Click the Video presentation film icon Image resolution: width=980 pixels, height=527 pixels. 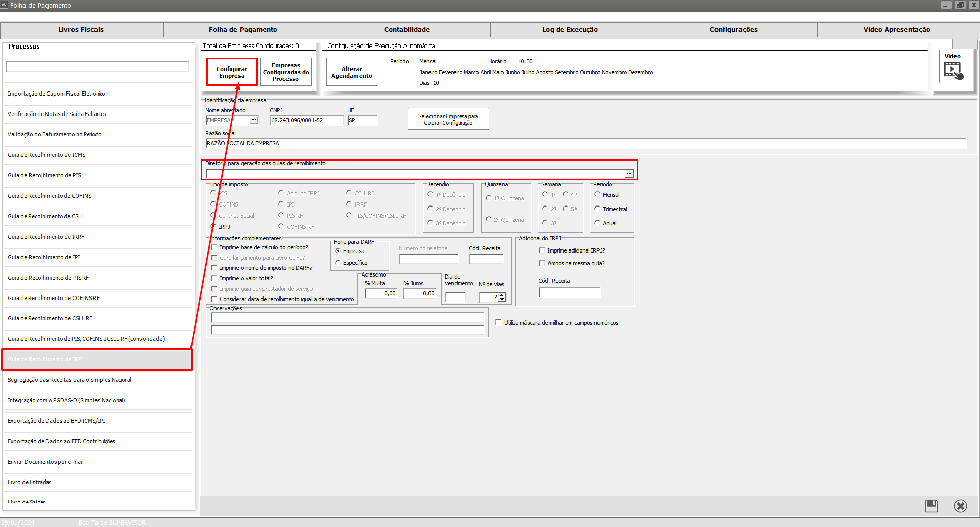[953, 71]
